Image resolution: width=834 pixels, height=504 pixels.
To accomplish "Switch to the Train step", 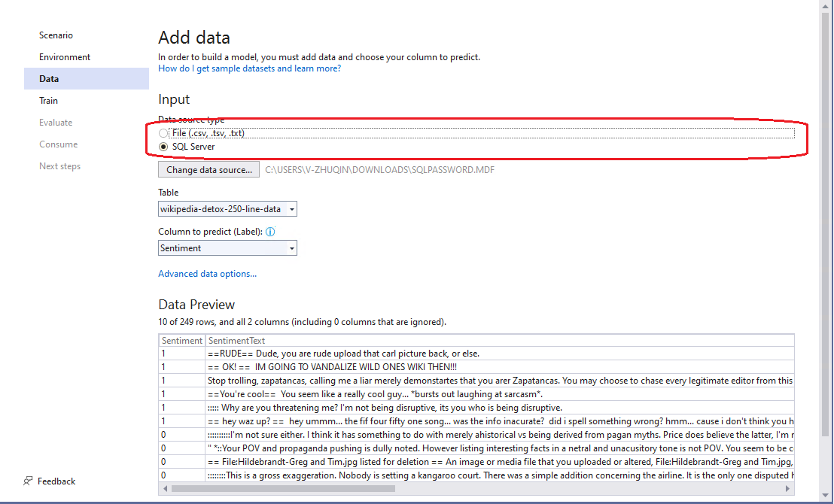I will tap(48, 100).
